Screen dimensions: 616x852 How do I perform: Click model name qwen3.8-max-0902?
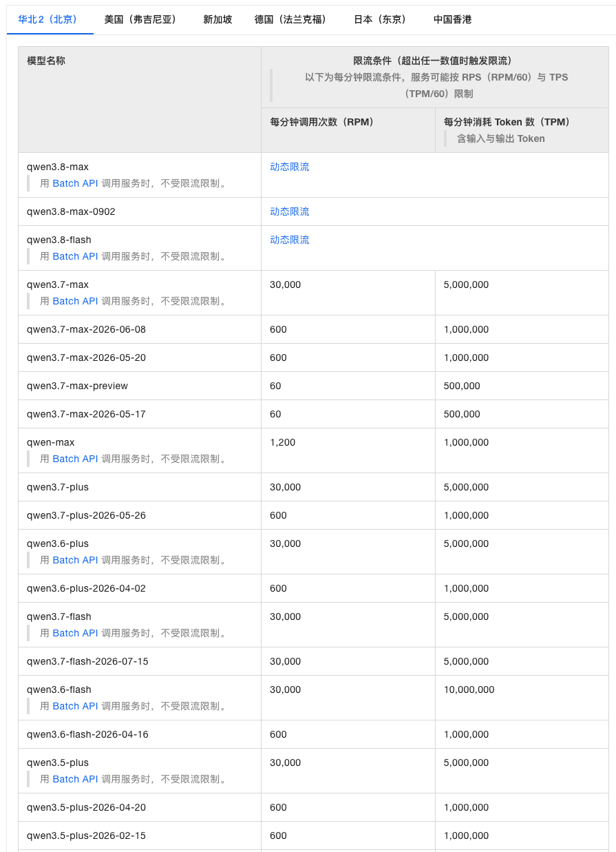click(71, 211)
